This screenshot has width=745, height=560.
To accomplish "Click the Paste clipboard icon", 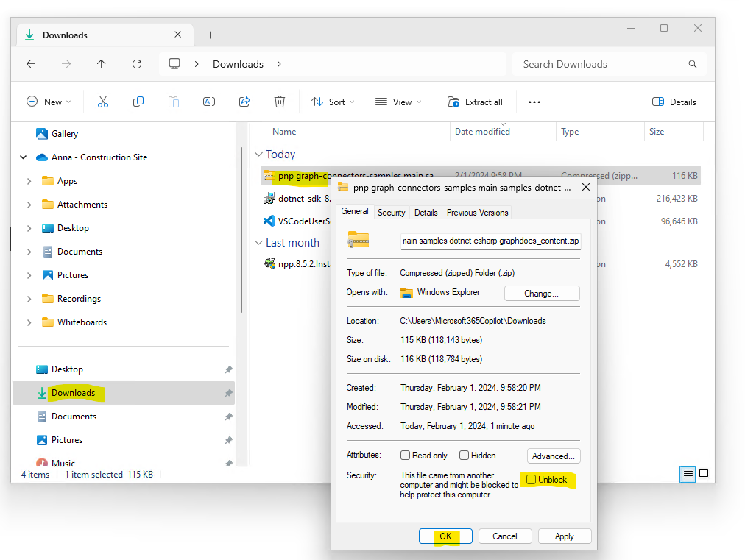I will pos(174,102).
